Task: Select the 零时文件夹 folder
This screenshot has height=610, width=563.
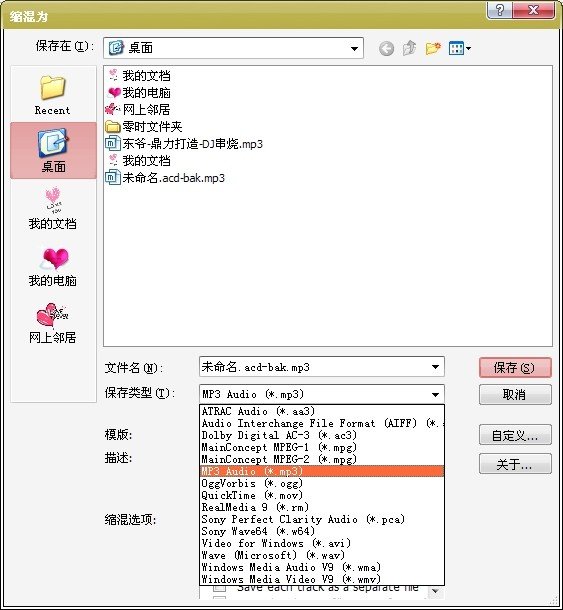Action: (144, 126)
